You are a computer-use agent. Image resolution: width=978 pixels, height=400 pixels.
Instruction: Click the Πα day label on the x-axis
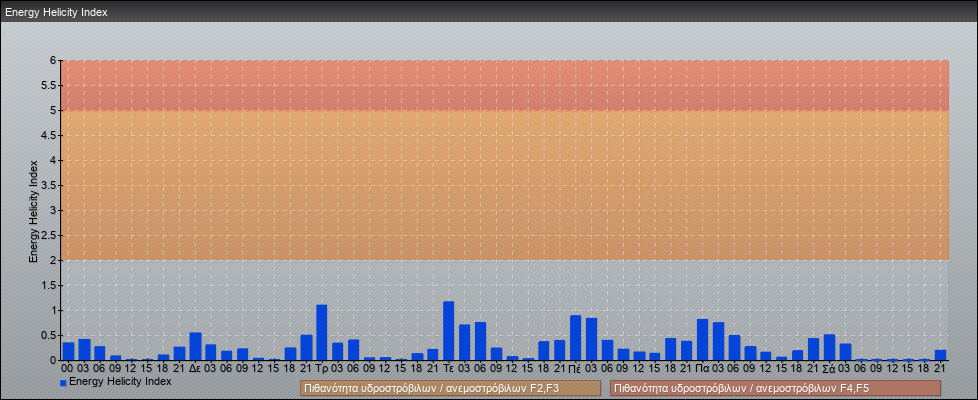coord(702,368)
